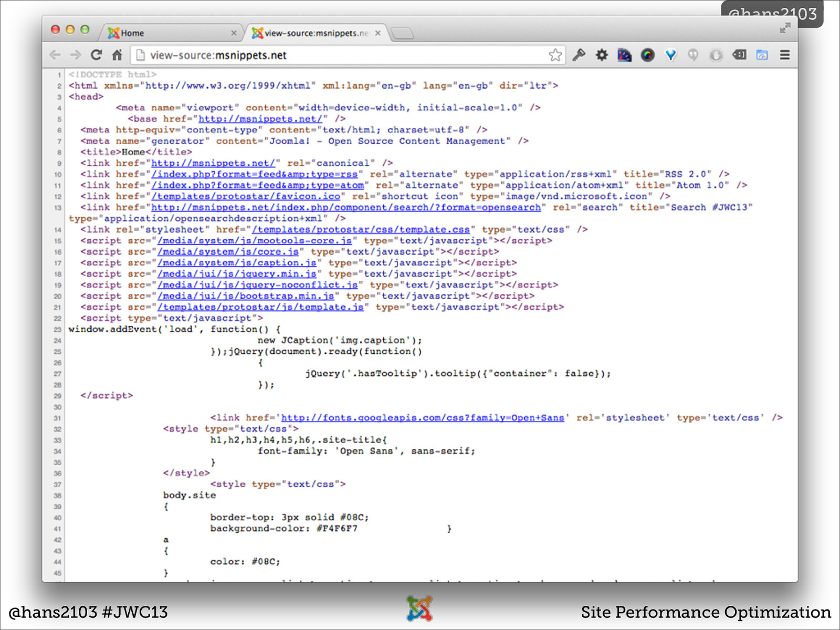
Task: Select the 'color: #08C;' declaration
Action: 245,562
